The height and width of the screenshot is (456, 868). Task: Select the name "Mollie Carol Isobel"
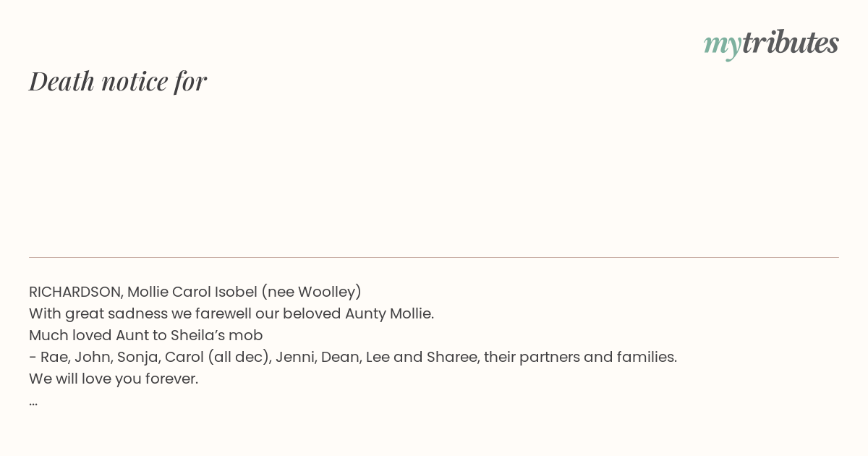tap(192, 292)
